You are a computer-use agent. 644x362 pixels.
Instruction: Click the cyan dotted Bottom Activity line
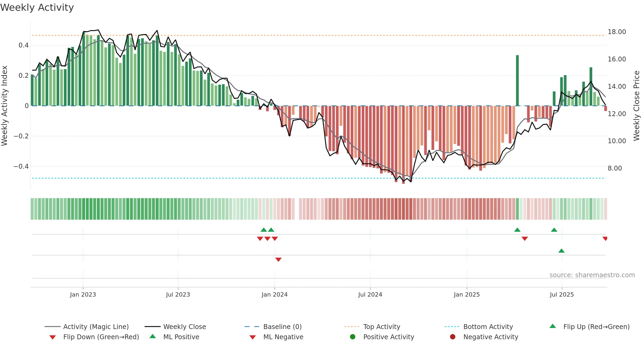pos(319,178)
